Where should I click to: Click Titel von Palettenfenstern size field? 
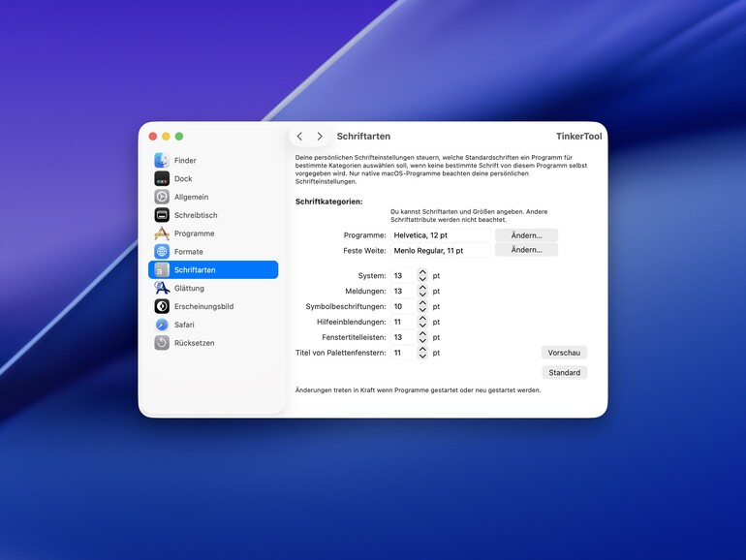pos(403,353)
